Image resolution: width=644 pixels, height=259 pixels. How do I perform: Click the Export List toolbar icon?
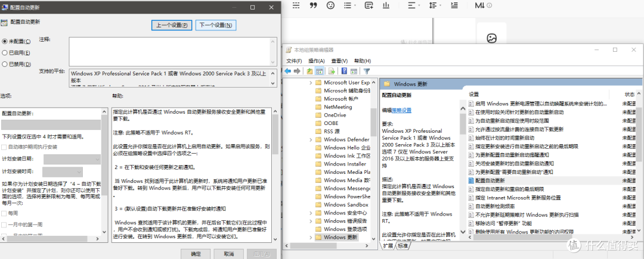click(332, 71)
